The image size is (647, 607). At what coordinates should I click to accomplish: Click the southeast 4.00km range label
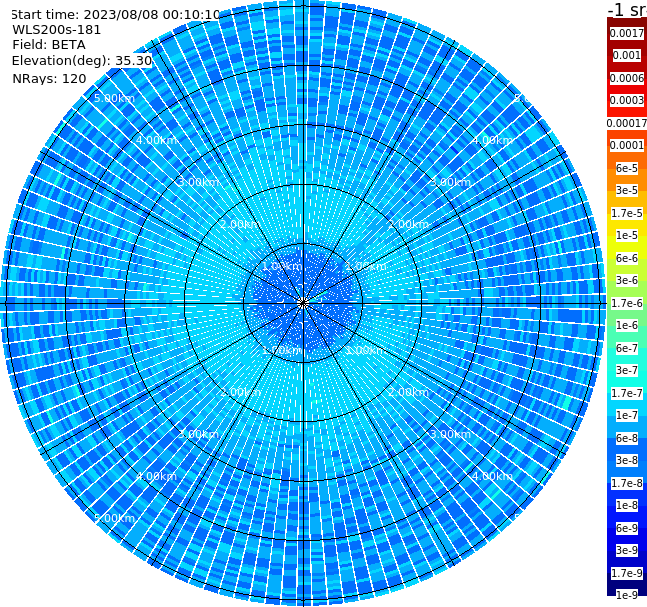click(x=493, y=476)
